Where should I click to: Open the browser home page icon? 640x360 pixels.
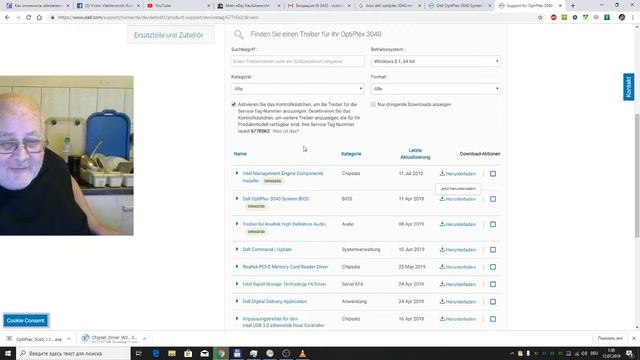[x=39, y=18]
